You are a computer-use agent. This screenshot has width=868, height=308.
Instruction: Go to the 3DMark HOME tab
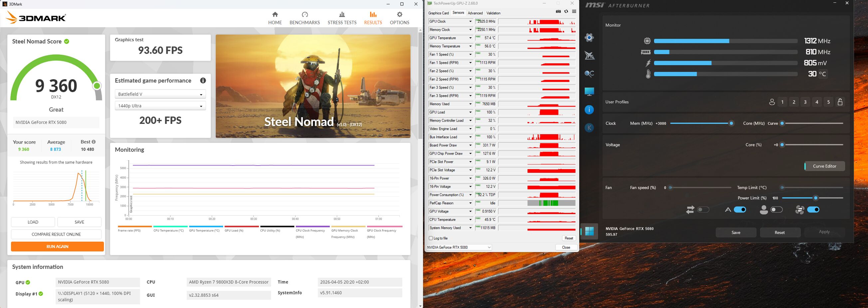275,18
